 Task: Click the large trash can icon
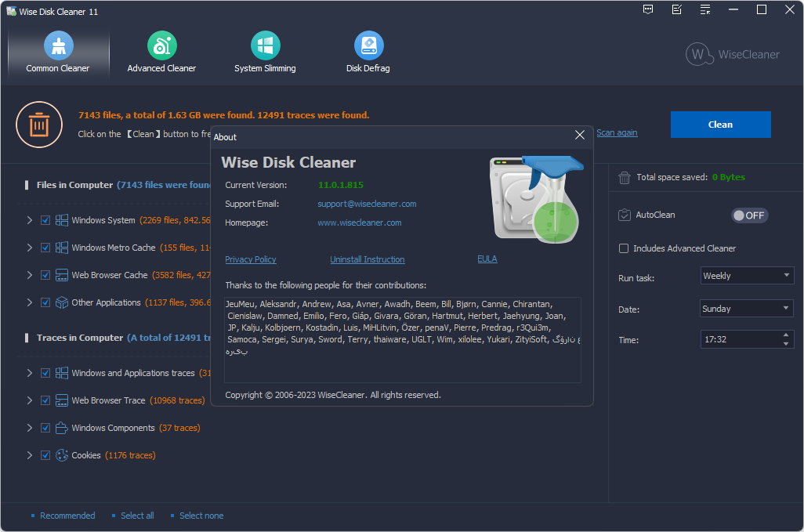[x=39, y=125]
